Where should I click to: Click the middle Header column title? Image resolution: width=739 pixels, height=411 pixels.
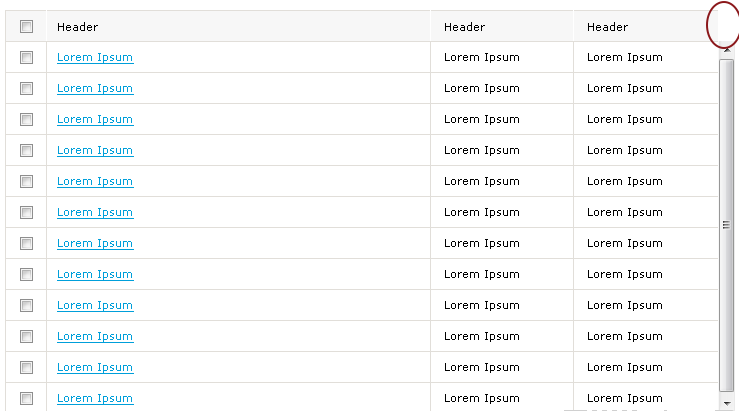(465, 27)
